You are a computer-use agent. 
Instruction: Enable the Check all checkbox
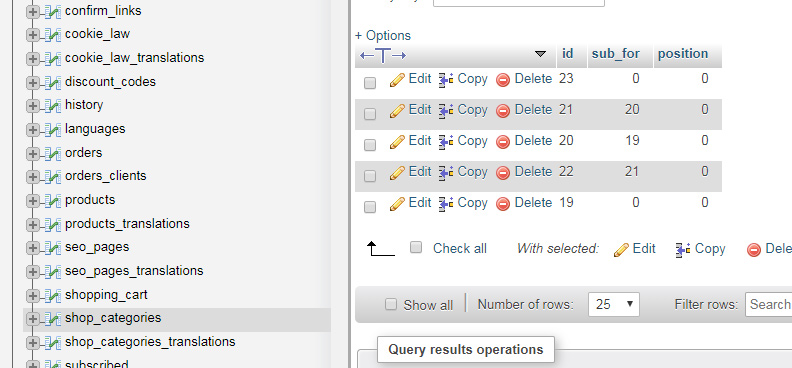point(416,247)
